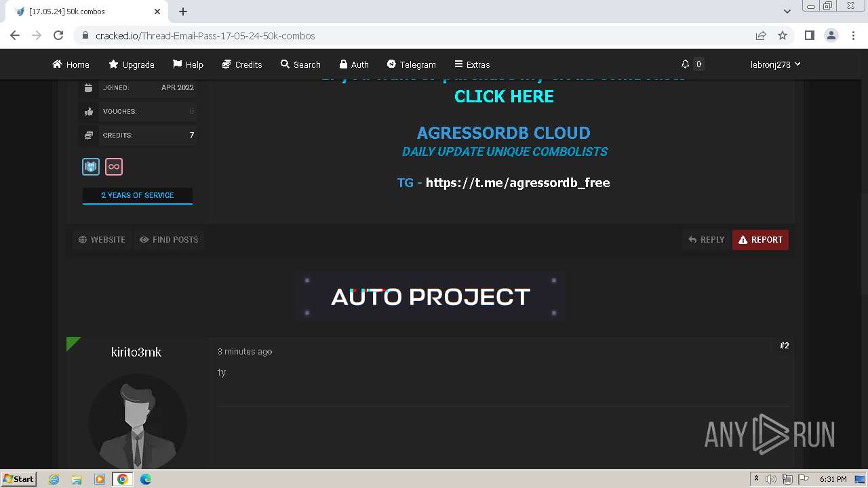This screenshot has width=868, height=488.
Task: Find posts by this user
Action: pyautogui.click(x=169, y=239)
